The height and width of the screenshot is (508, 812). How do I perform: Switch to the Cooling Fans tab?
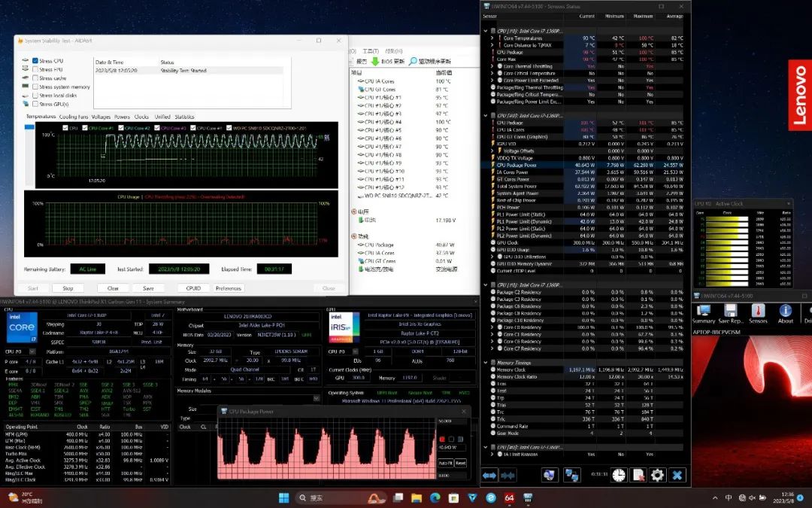pos(74,117)
